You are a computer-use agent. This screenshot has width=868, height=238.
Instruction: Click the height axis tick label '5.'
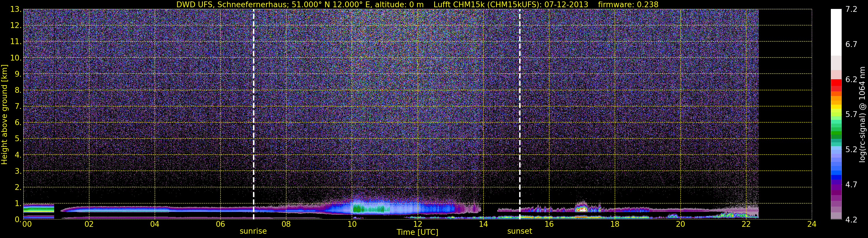pos(18,139)
